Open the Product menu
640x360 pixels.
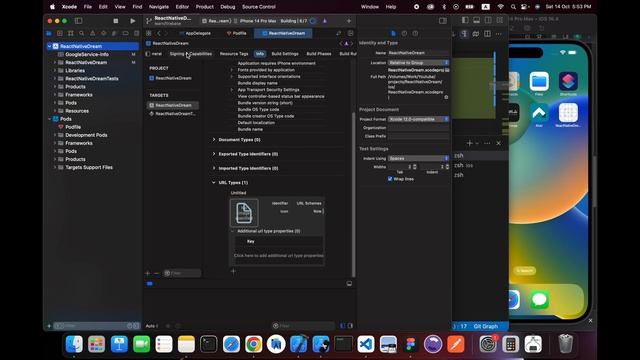(x=204, y=7)
